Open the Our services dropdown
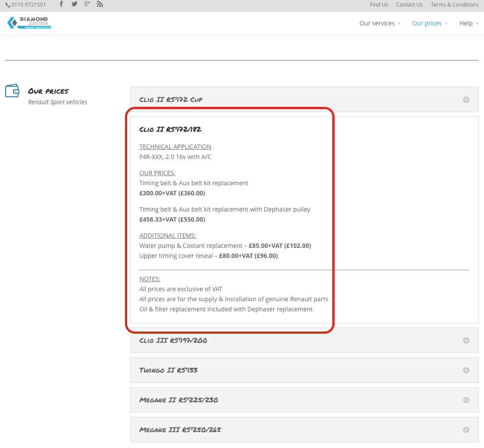The height and width of the screenshot is (448, 484). (x=377, y=23)
